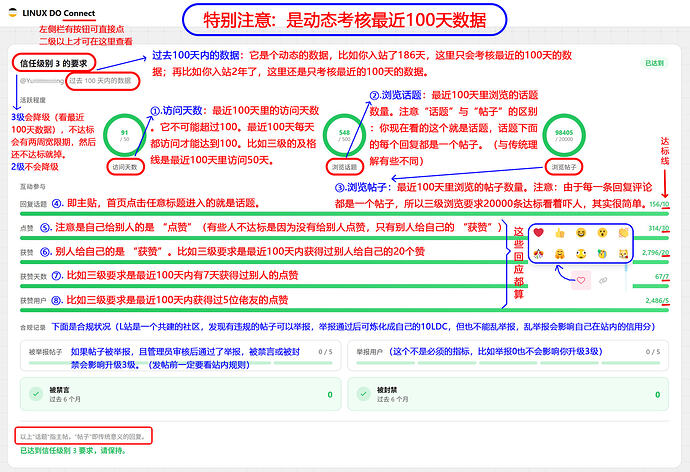The image size is (690, 472).
Task: Click the footnote about 话题 and 帖子
Action: click(x=83, y=437)
